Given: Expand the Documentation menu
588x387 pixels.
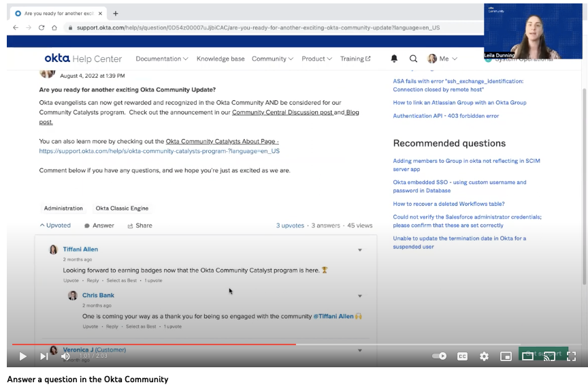Looking at the screenshot, I should [x=161, y=59].
